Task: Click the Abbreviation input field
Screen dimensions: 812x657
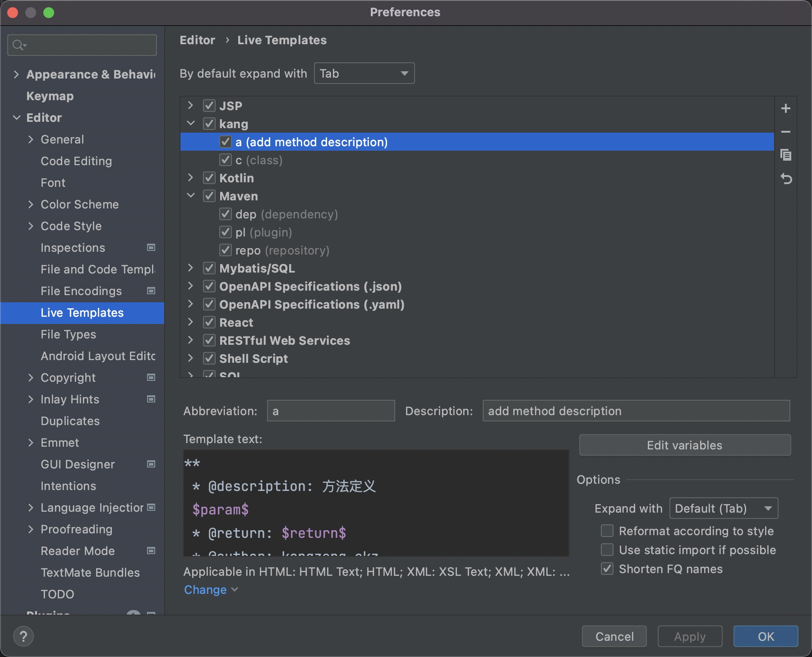Action: click(331, 411)
